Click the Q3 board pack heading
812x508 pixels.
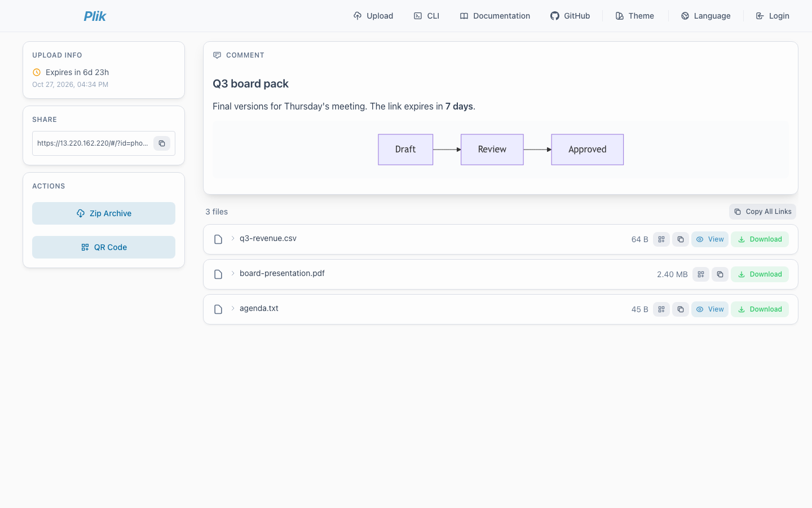pyautogui.click(x=250, y=84)
